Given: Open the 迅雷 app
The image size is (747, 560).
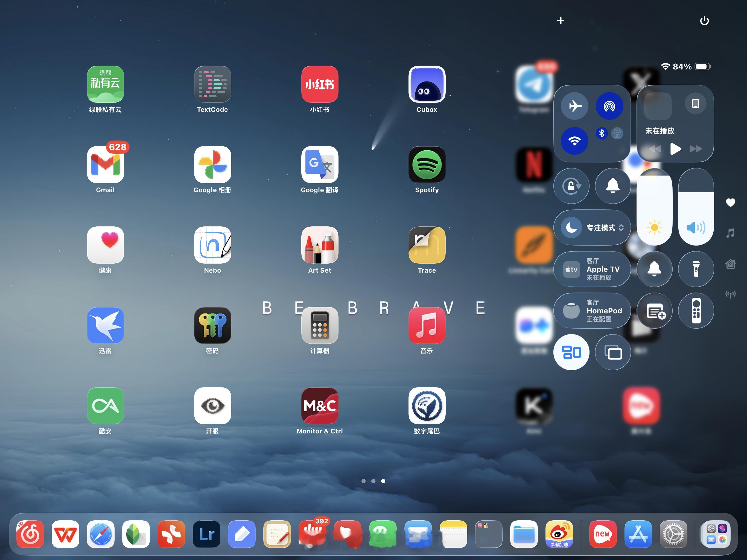Looking at the screenshot, I should point(105,326).
